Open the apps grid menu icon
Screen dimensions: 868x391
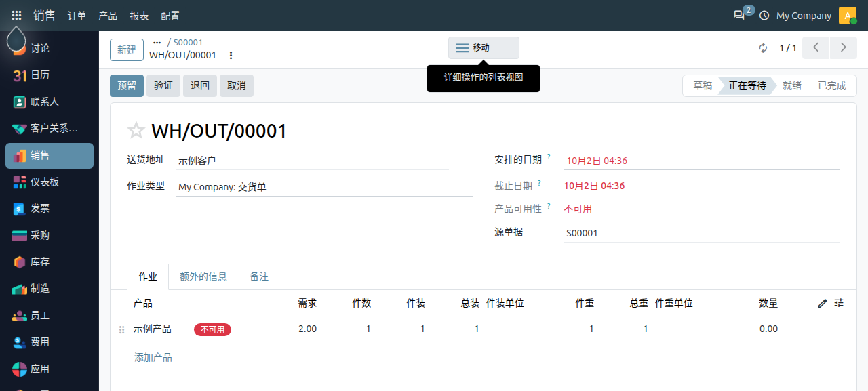pyautogui.click(x=16, y=16)
